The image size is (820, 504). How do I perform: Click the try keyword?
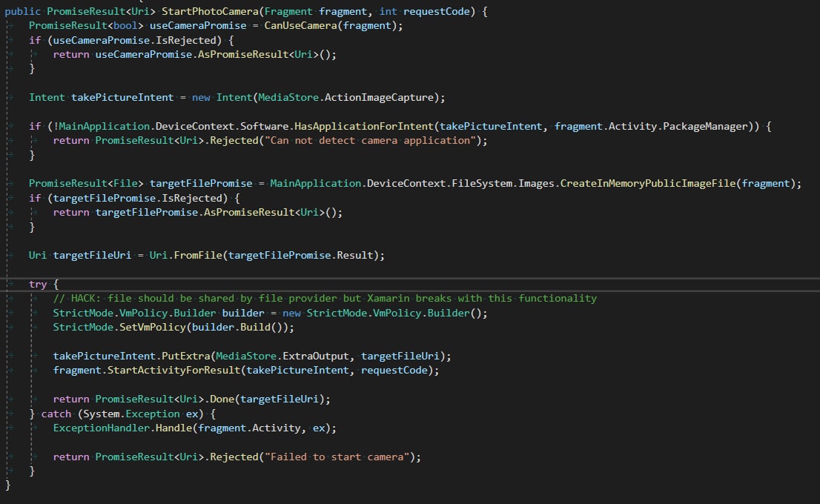38,284
